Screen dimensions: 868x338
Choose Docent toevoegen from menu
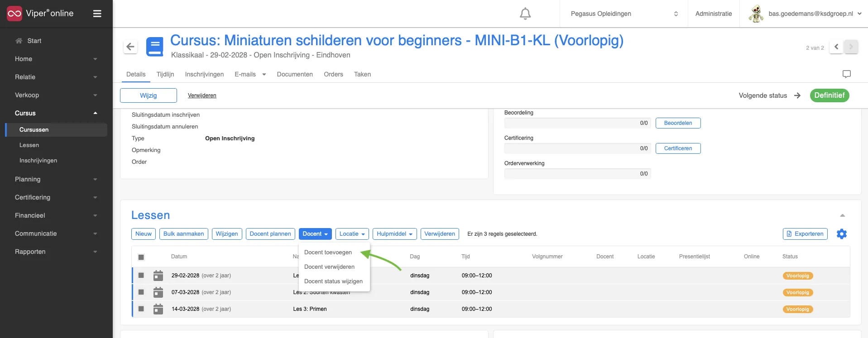point(328,252)
